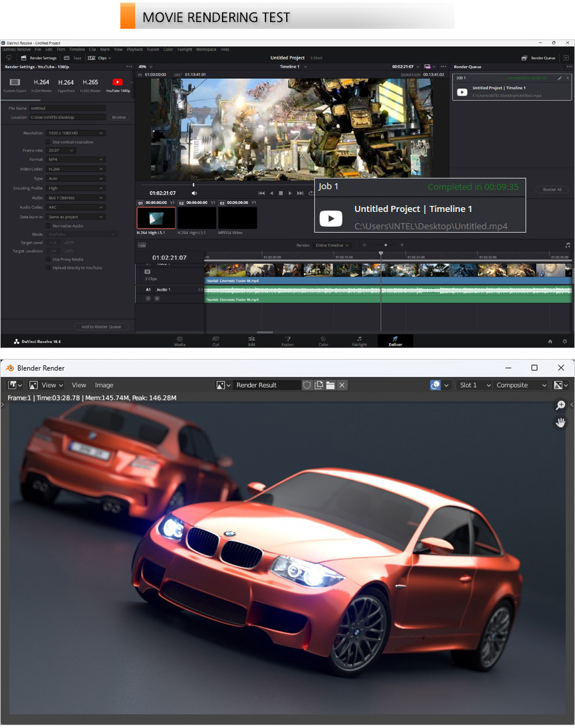Click the home icon in DaVinci bottom bar

click(550, 341)
